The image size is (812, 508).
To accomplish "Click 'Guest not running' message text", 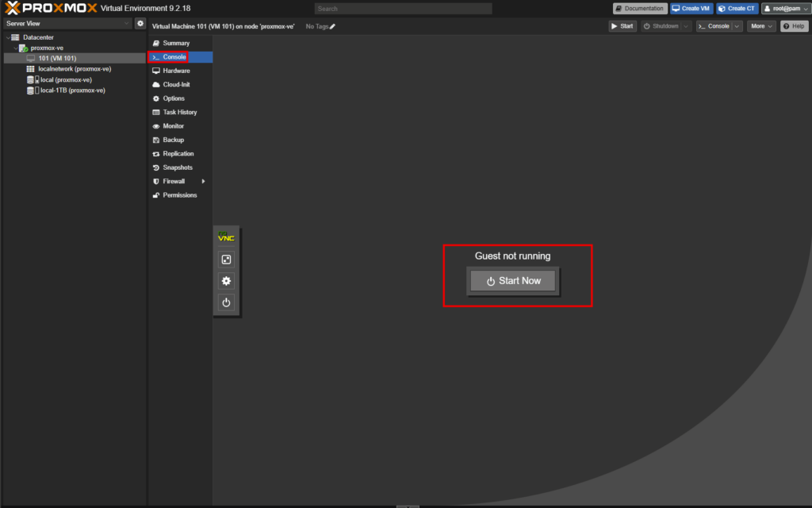I will (x=513, y=256).
